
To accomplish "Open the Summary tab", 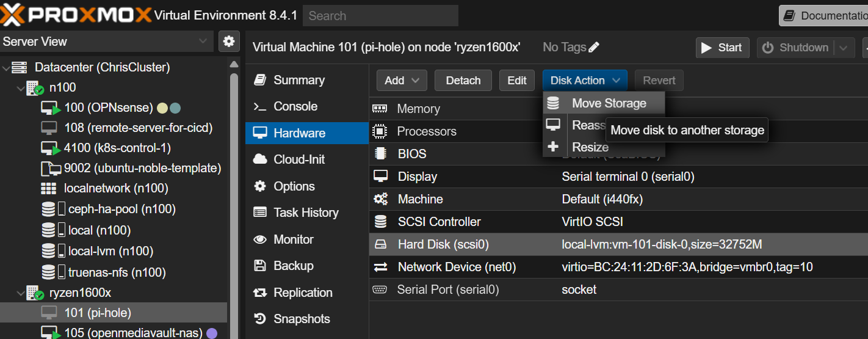I will click(307, 80).
